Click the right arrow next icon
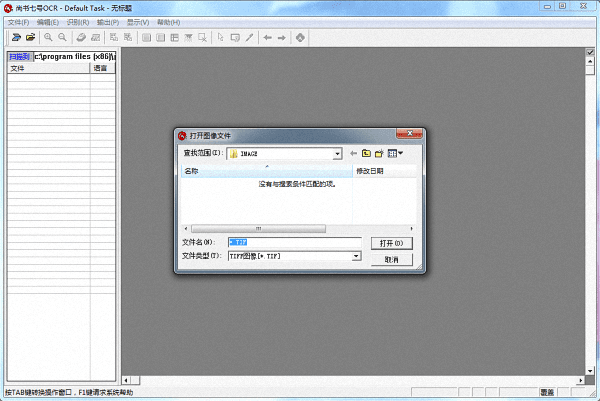 coord(282,37)
